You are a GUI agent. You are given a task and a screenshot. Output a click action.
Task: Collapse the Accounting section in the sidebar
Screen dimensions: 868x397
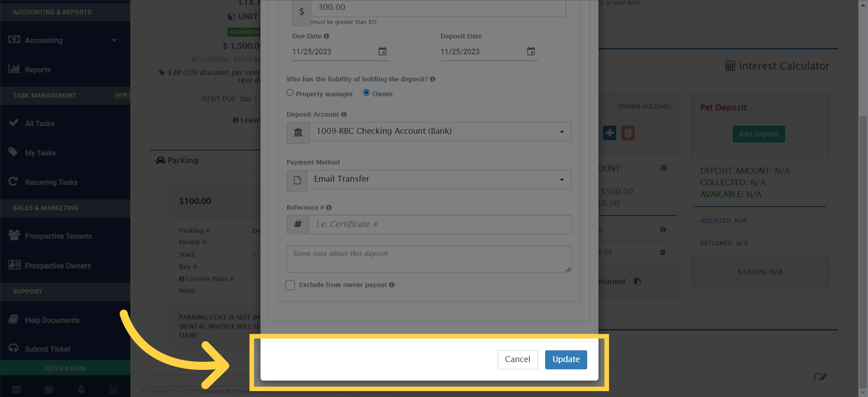(115, 40)
